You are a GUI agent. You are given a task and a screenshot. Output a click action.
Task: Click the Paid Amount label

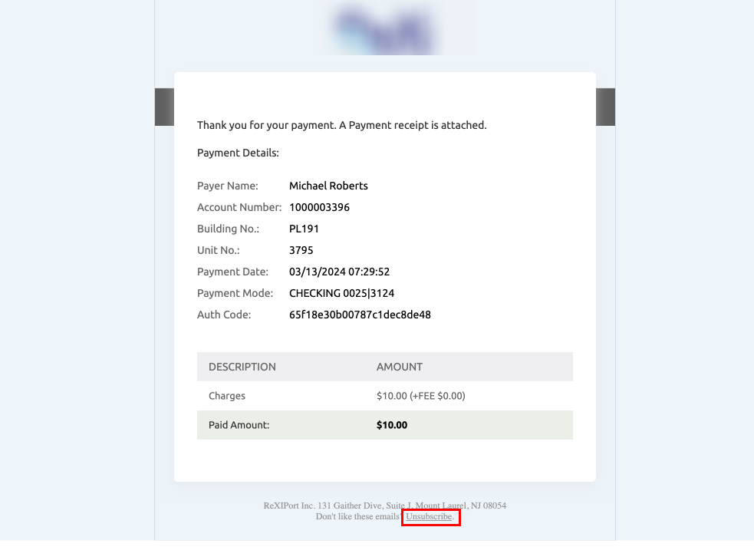(x=239, y=425)
